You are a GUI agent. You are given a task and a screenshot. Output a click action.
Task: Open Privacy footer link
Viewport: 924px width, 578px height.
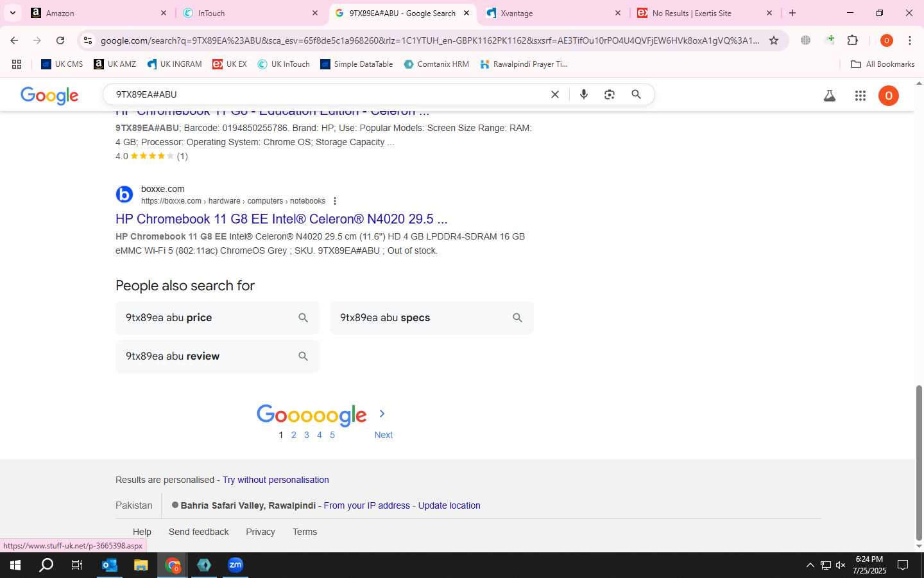click(261, 532)
